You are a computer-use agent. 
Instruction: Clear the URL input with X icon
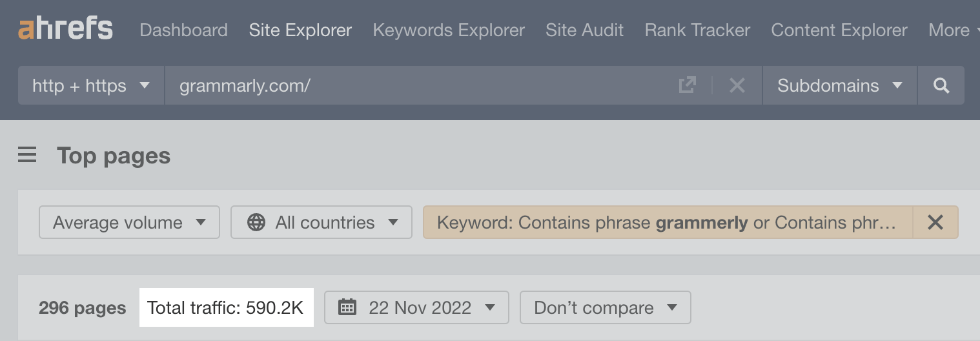click(737, 85)
